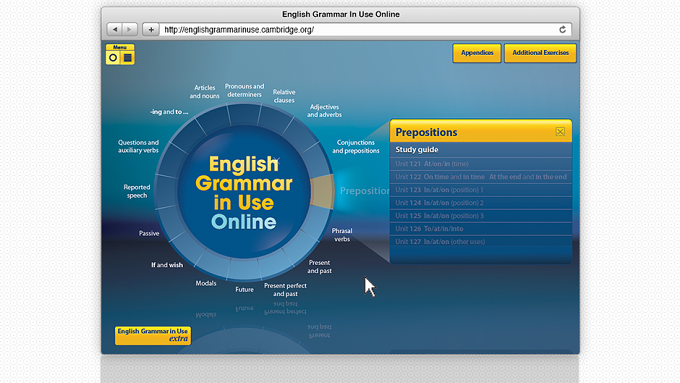680x383 pixels.
Task: Click the browser back arrow
Action: point(115,29)
